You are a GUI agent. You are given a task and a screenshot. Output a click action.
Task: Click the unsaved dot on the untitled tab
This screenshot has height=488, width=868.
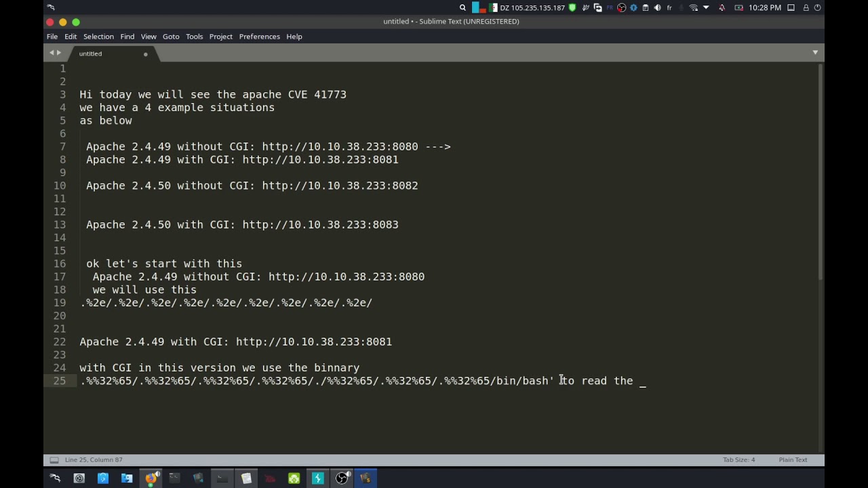click(145, 54)
